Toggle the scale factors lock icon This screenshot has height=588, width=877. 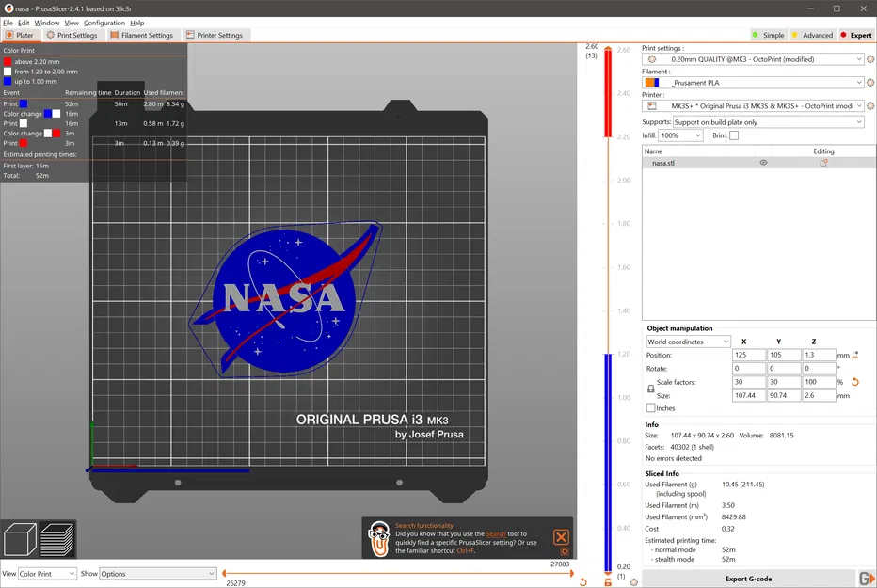pyautogui.click(x=650, y=389)
